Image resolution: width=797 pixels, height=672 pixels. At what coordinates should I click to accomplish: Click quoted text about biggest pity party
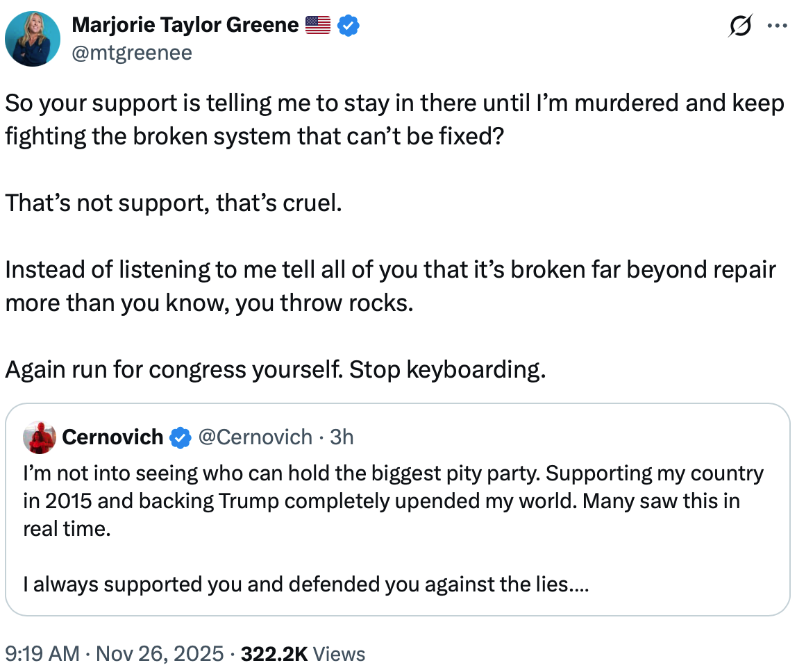[x=389, y=473]
